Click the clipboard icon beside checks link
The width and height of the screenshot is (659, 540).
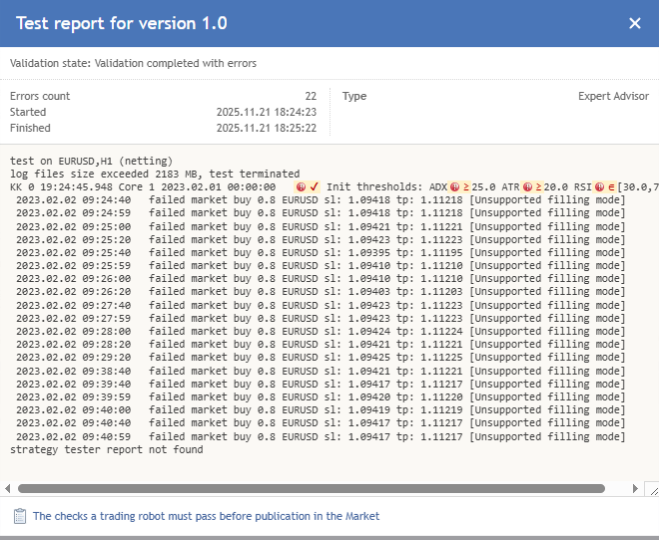(19, 516)
